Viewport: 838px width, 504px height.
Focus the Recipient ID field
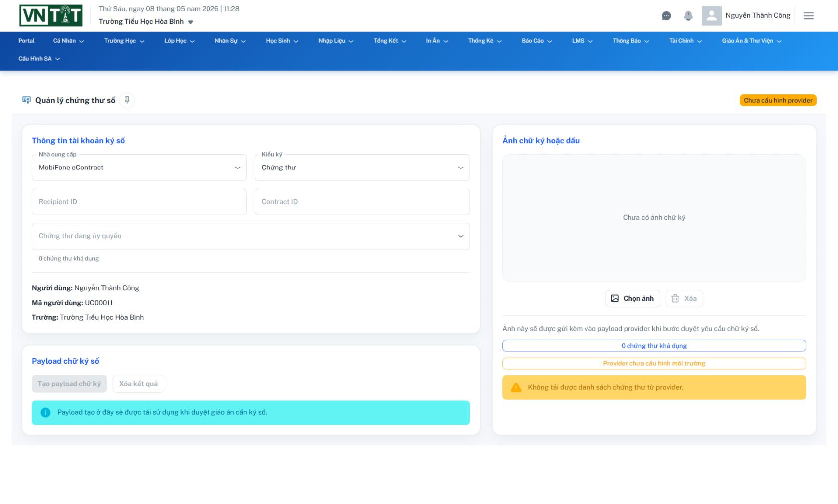point(139,202)
